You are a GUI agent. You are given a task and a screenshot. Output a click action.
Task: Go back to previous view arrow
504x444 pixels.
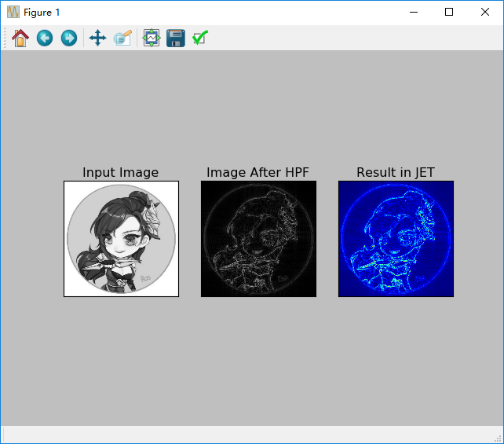(45, 38)
